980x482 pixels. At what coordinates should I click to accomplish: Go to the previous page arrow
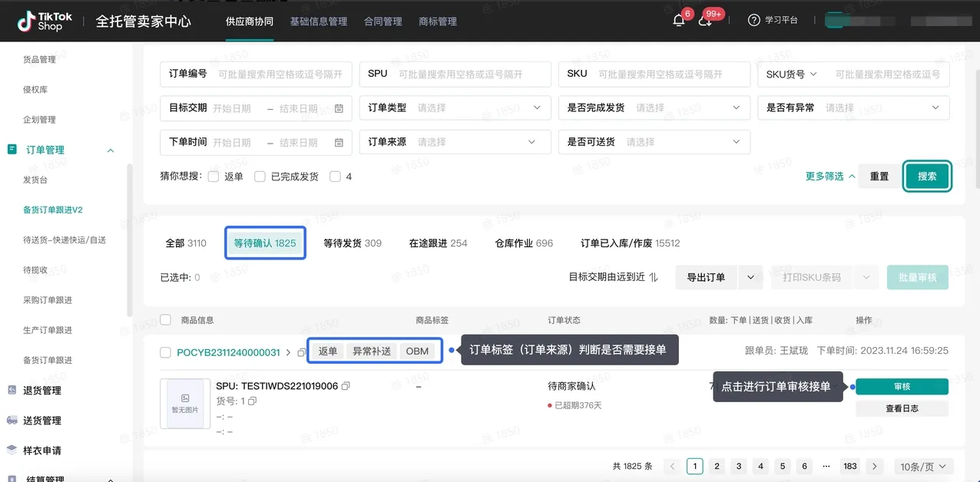[673, 466]
